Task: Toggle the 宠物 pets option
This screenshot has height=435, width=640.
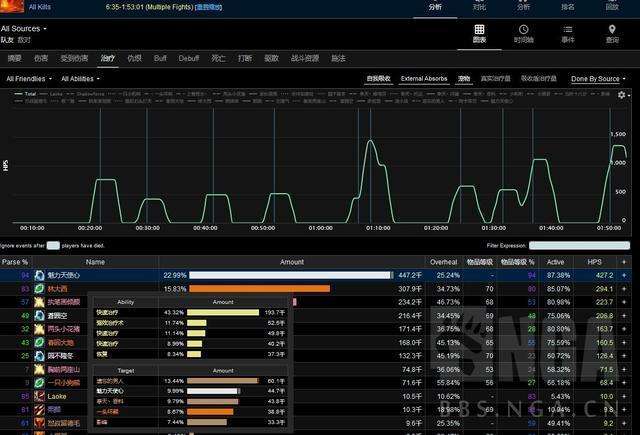Action: point(464,78)
